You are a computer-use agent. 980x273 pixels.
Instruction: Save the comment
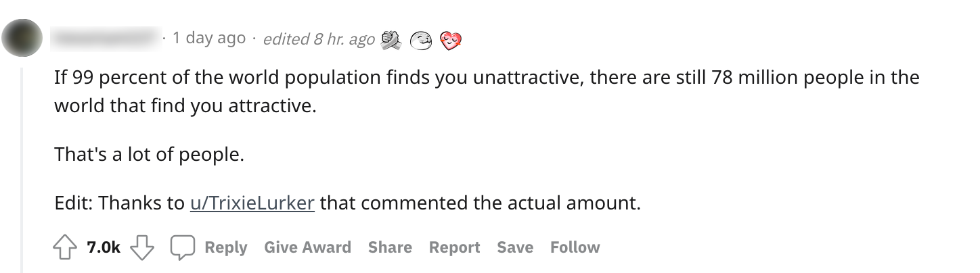click(514, 248)
